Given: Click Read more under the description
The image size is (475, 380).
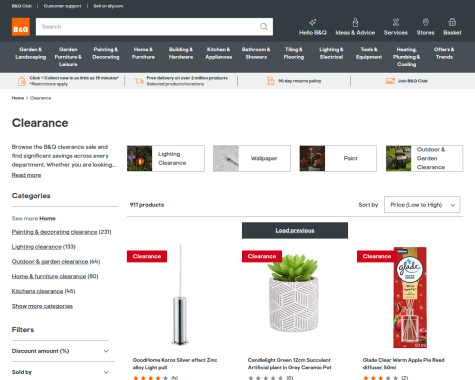Looking at the screenshot, I should pyautogui.click(x=26, y=175).
